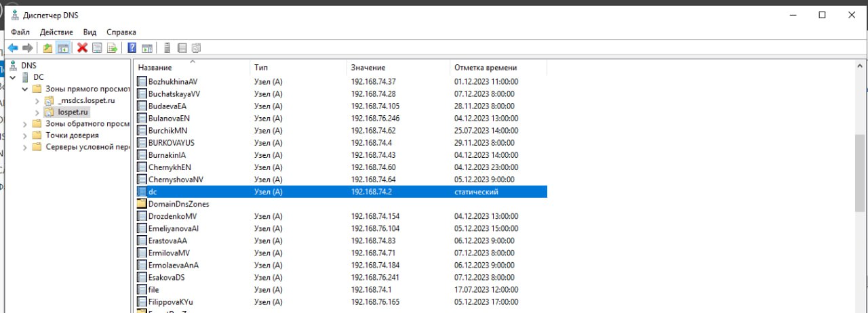This screenshot has width=868, height=313.
Task: Click the new server tower toolbar icon
Action: [167, 48]
